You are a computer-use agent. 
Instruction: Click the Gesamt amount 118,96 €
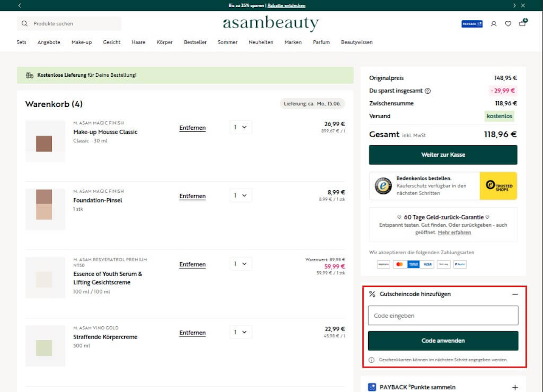point(500,134)
